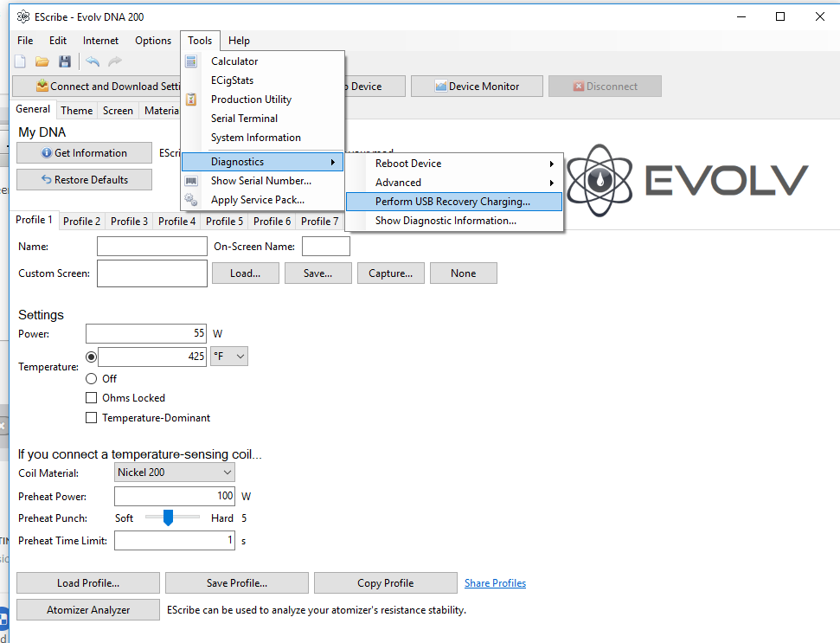Viewport: 840px width, 643px height.
Task: Open the Share Profiles link
Action: [495, 583]
